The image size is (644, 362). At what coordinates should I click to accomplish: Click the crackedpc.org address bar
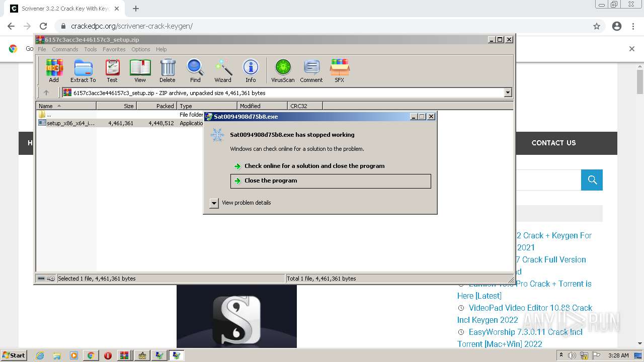[322, 26]
